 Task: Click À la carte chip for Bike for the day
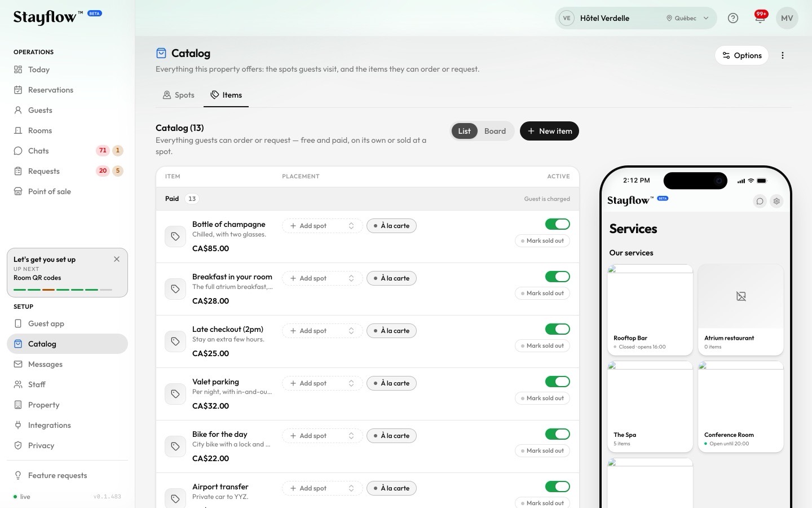(x=391, y=436)
